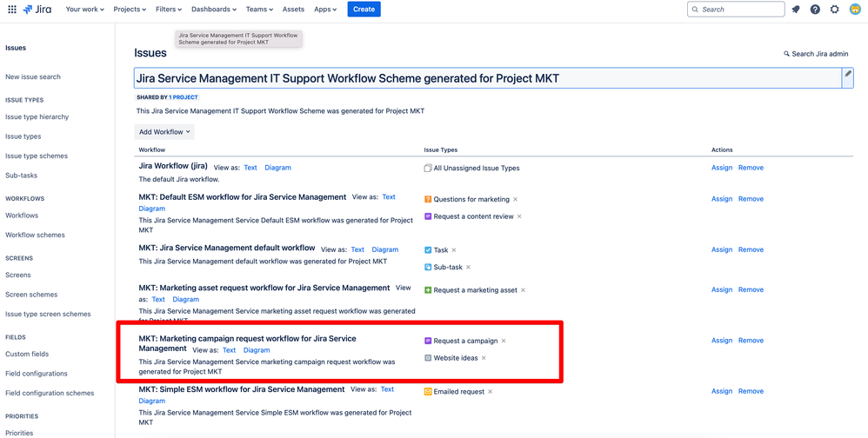Viewport: 868px width, 438px height.
Task: Assign issue types to Simple ESM workflow
Action: pos(722,391)
